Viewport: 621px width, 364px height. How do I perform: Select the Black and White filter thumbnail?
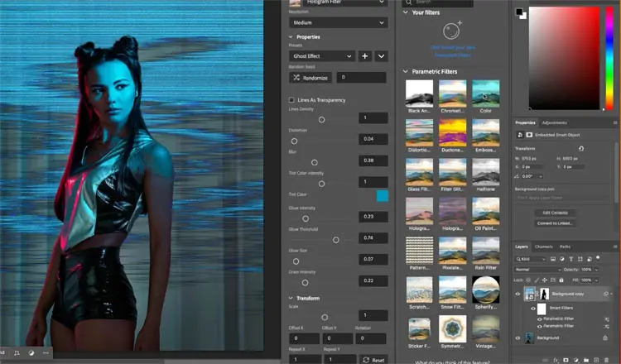tap(419, 93)
